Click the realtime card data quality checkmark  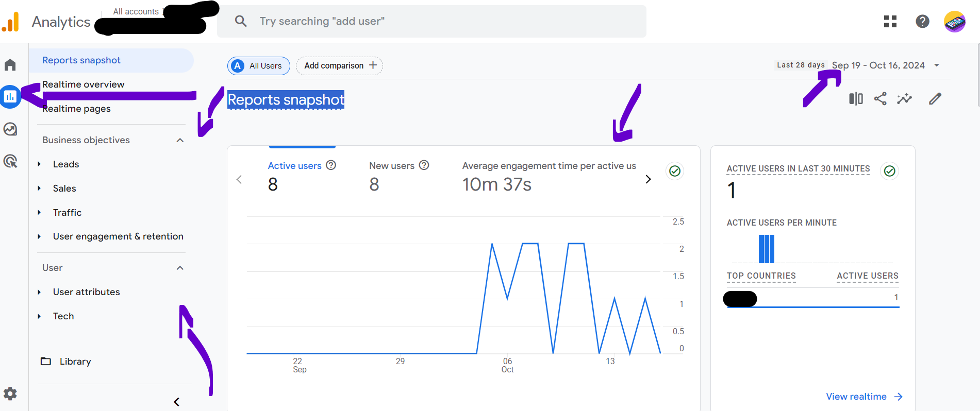click(x=889, y=171)
